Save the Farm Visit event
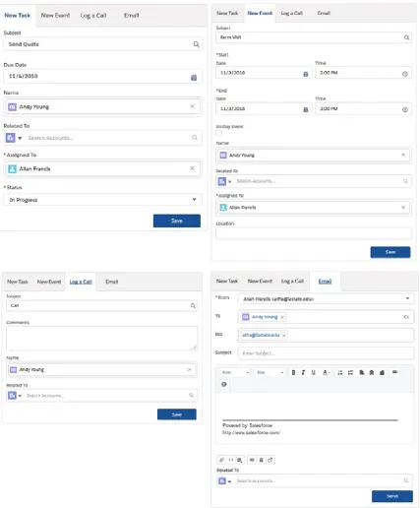 (x=390, y=252)
